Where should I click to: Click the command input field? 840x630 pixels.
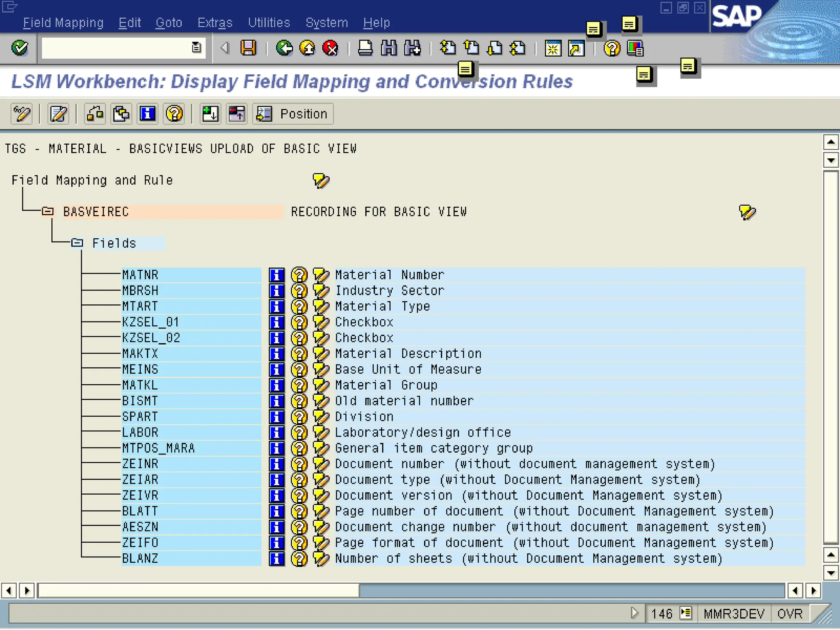coord(116,48)
